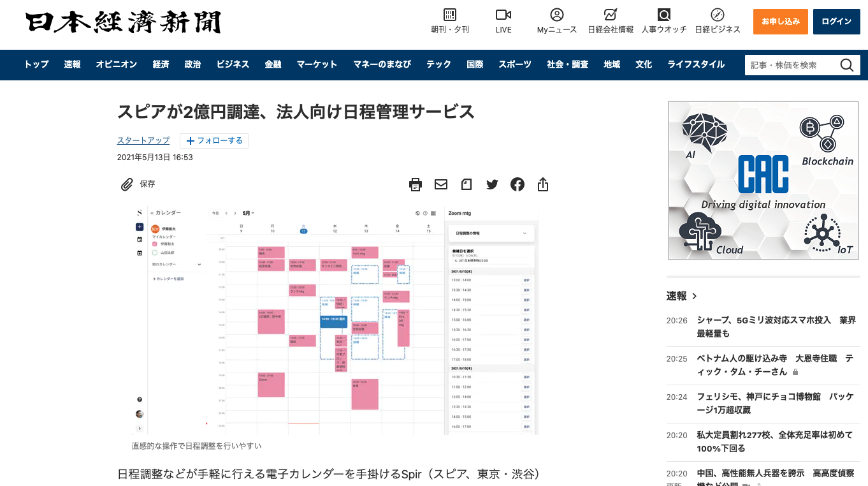Open the 日経ビジネス compass icon
The height and width of the screenshot is (486, 868).
(x=718, y=15)
